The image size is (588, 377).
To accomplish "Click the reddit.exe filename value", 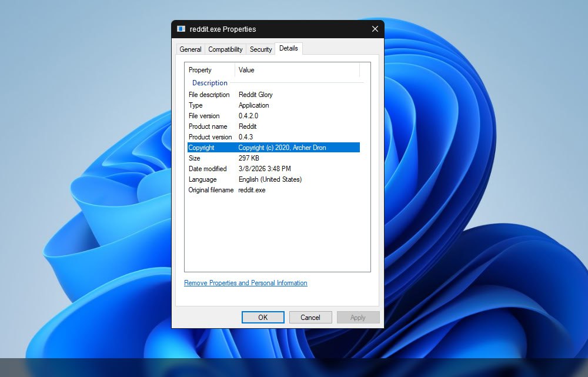I will click(x=252, y=190).
